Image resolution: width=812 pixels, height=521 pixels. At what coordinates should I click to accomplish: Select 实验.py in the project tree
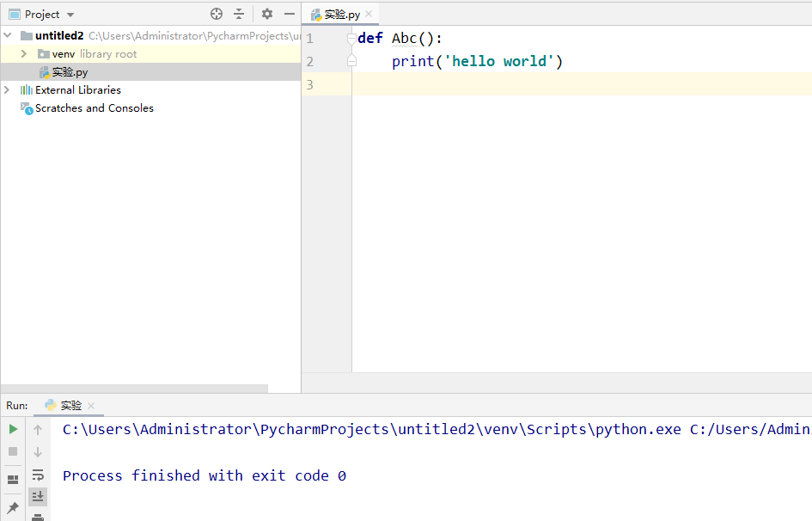coord(70,72)
